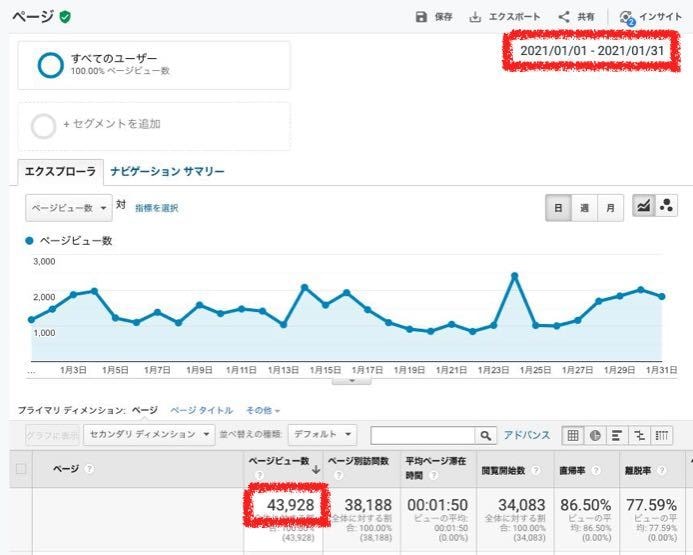Select ページ タイトル as primary dimension
The image size is (693, 555).
click(x=202, y=411)
